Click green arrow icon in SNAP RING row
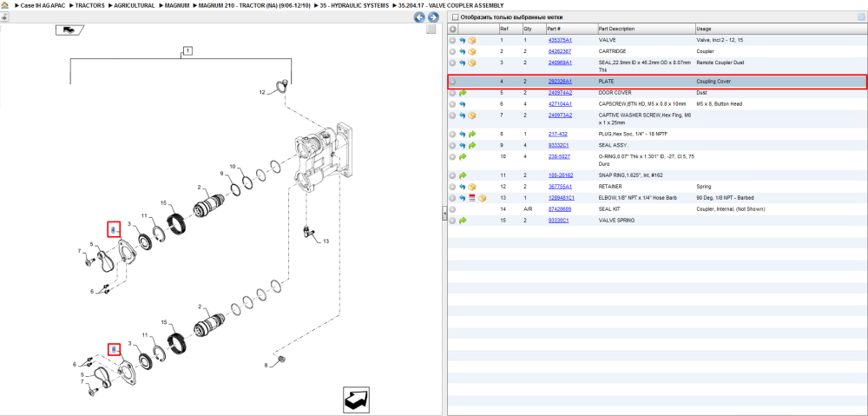 pos(463,175)
